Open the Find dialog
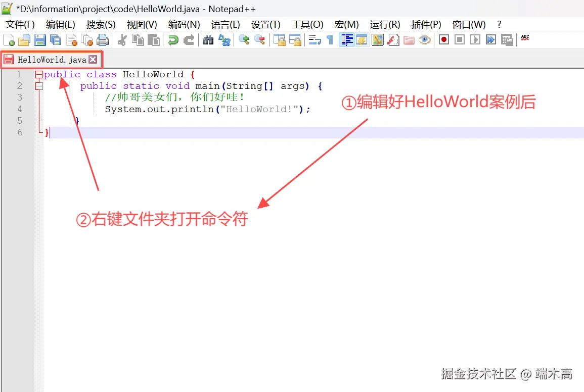The width and height of the screenshot is (584, 392). pos(208,39)
